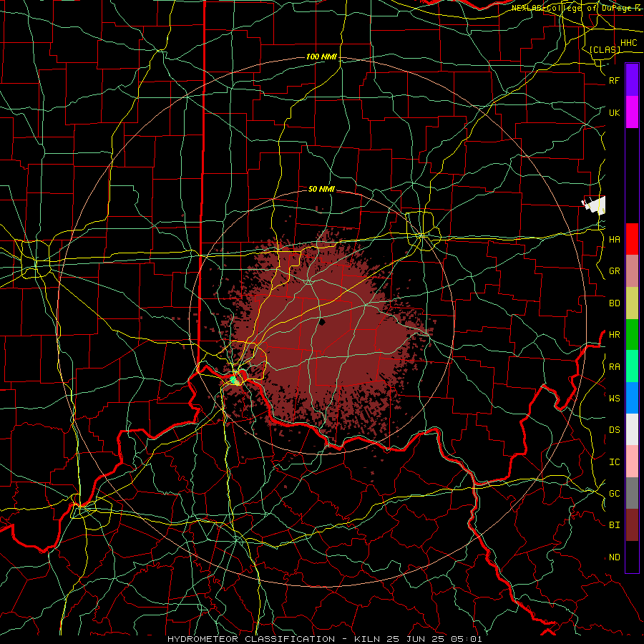This screenshot has width=644, height=644.
Task: Click the RF legend label
Action: pyautogui.click(x=615, y=80)
